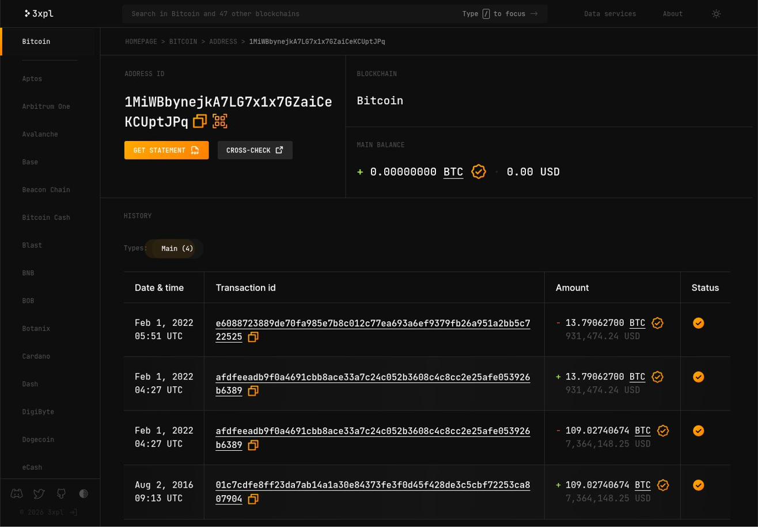The image size is (758, 532).
Task: Open 3xpl's GitHub repository
Action: tap(60, 493)
